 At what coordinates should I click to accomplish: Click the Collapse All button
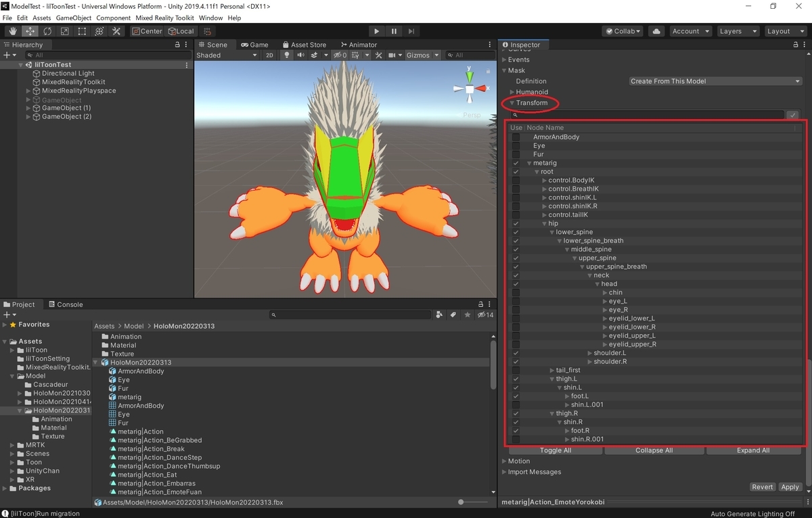point(654,450)
